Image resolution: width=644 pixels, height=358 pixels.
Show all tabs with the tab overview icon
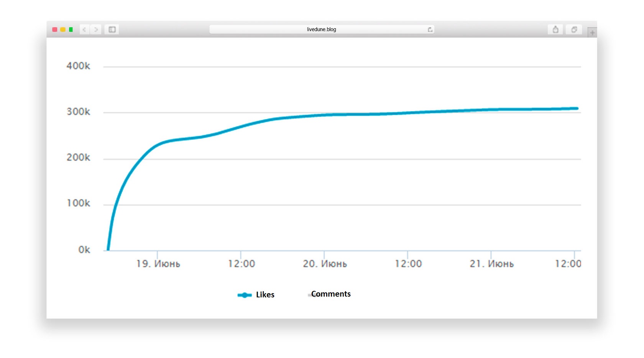click(574, 30)
